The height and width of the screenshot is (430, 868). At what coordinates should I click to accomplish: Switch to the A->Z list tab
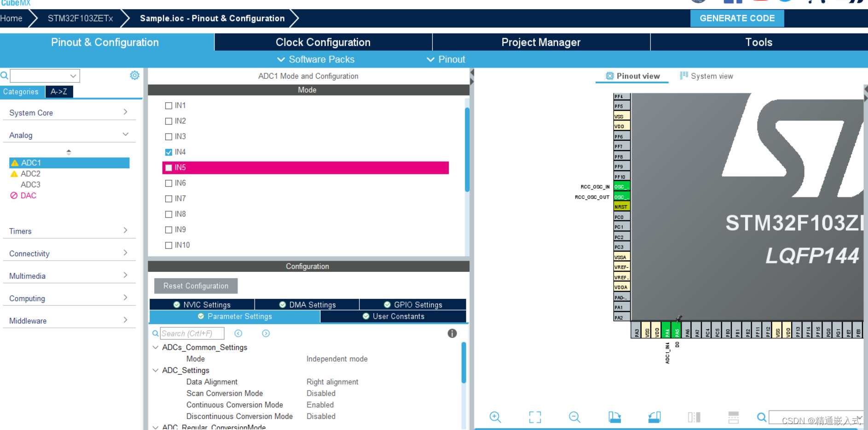59,92
